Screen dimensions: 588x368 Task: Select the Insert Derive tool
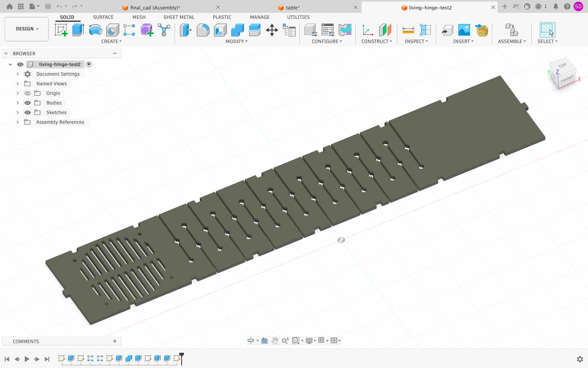[x=447, y=30]
